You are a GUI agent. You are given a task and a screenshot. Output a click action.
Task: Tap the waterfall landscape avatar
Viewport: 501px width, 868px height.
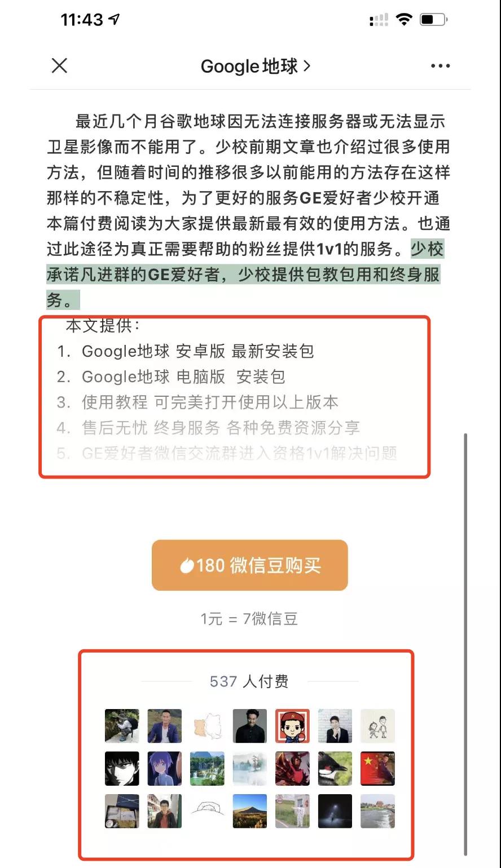point(207,768)
